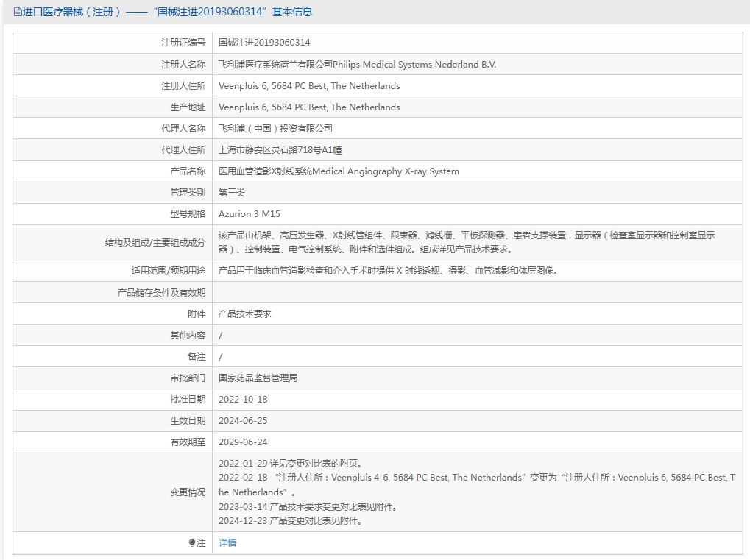Click the 产品名称 label
This screenshot has width=750, height=560.
(188, 171)
